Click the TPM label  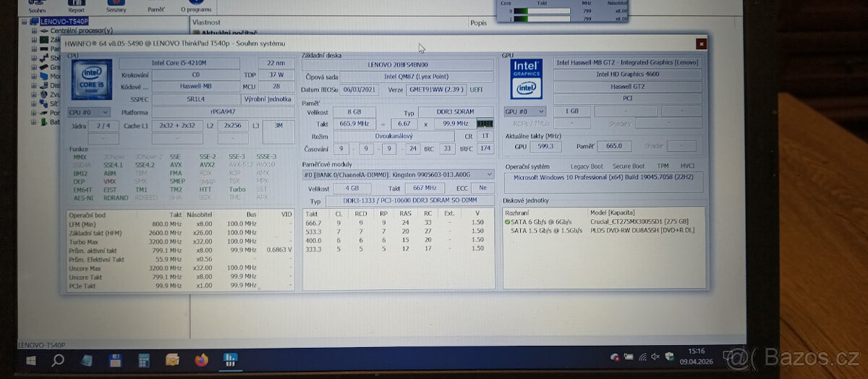pyautogui.click(x=663, y=166)
